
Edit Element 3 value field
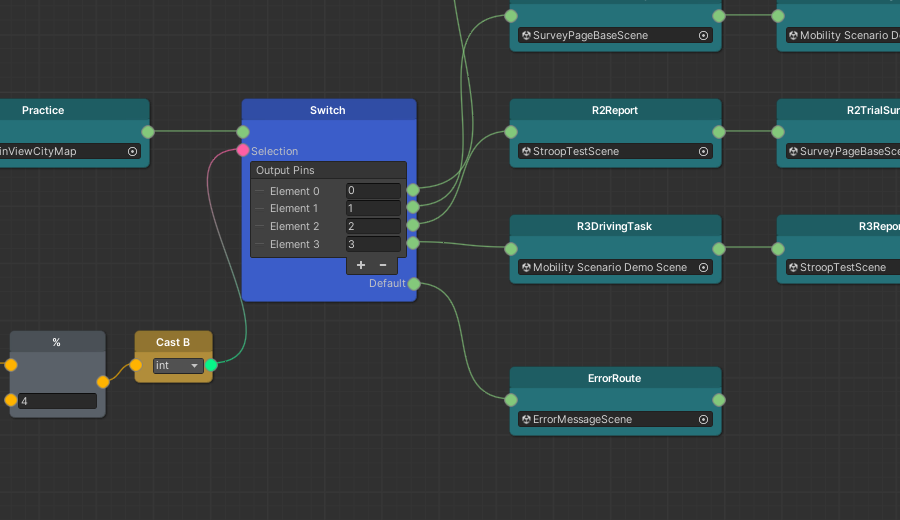click(373, 244)
